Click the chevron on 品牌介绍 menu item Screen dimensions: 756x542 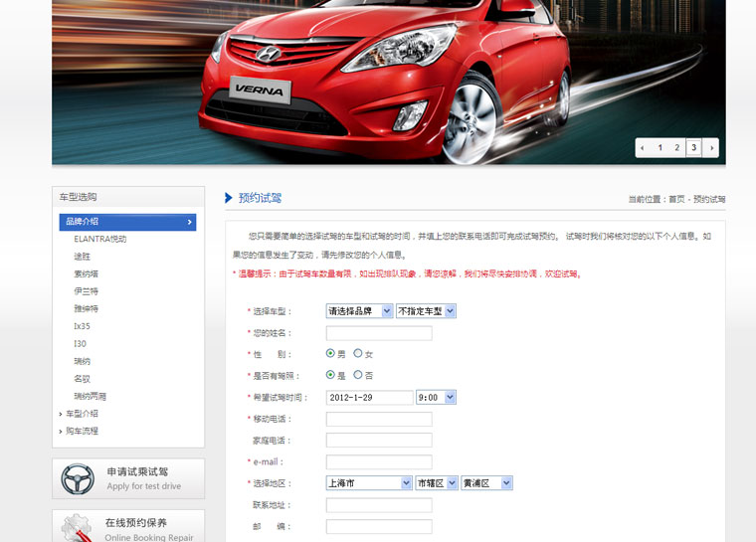tap(189, 222)
